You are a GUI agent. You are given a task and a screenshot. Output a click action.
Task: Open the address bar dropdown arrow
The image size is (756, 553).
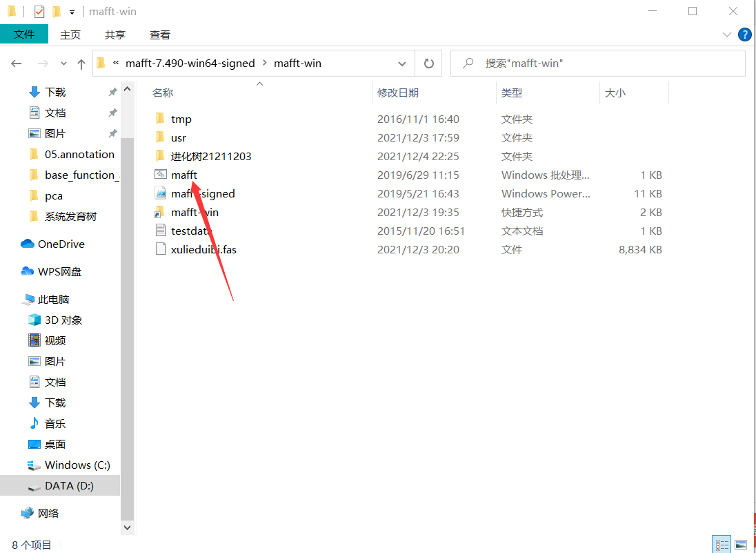point(402,63)
